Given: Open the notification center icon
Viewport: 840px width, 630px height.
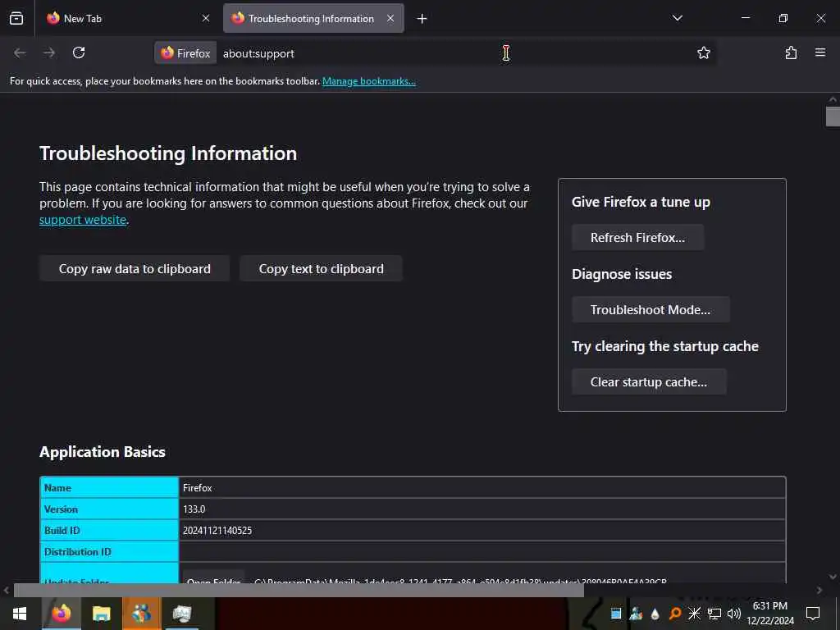Looking at the screenshot, I should pyautogui.click(x=813, y=614).
